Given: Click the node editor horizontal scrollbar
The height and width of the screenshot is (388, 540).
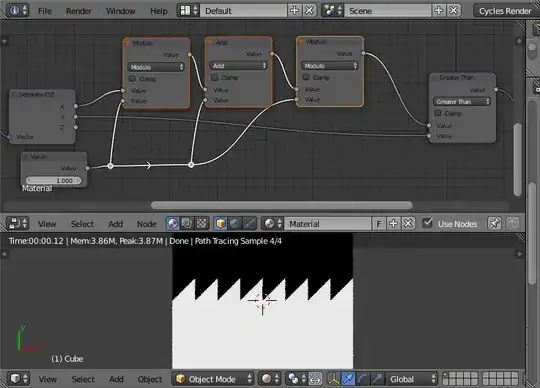Looking at the screenshot, I should (x=281, y=206).
